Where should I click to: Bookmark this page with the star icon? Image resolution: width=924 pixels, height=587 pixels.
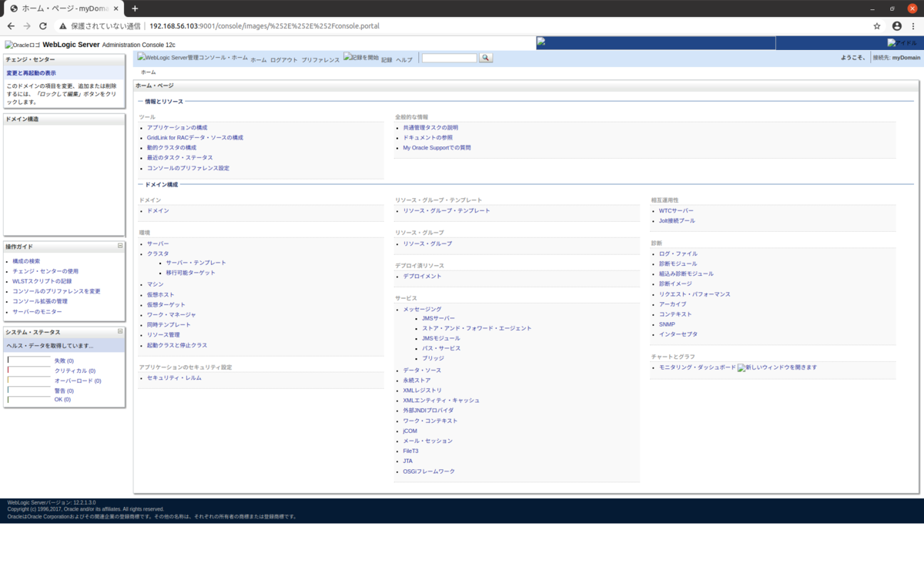[877, 25]
